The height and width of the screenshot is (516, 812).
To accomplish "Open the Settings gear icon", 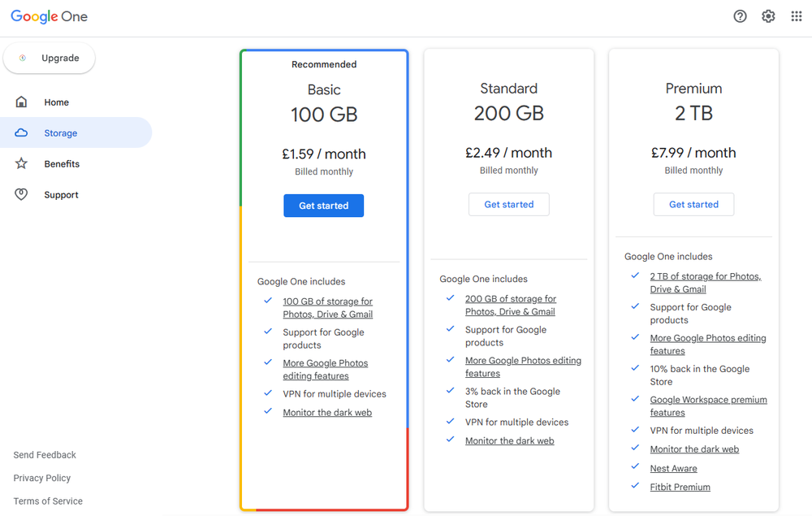I will pos(768,16).
